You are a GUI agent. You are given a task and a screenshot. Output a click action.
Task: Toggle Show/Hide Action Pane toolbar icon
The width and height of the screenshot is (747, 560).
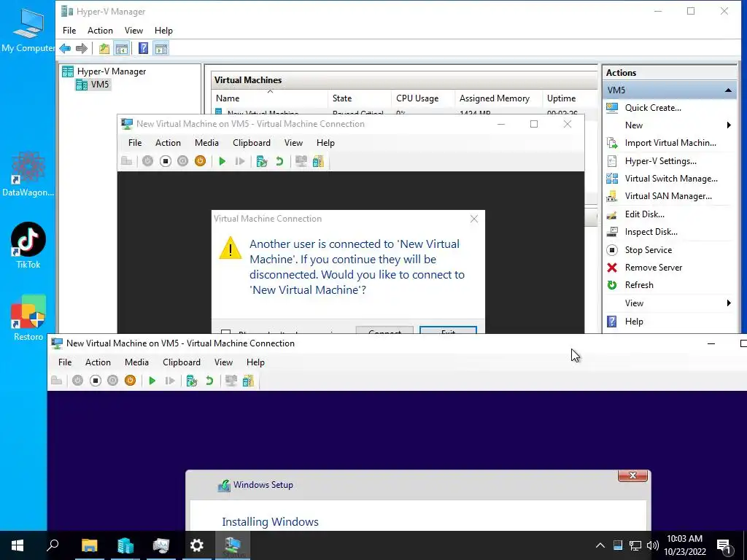point(161,48)
